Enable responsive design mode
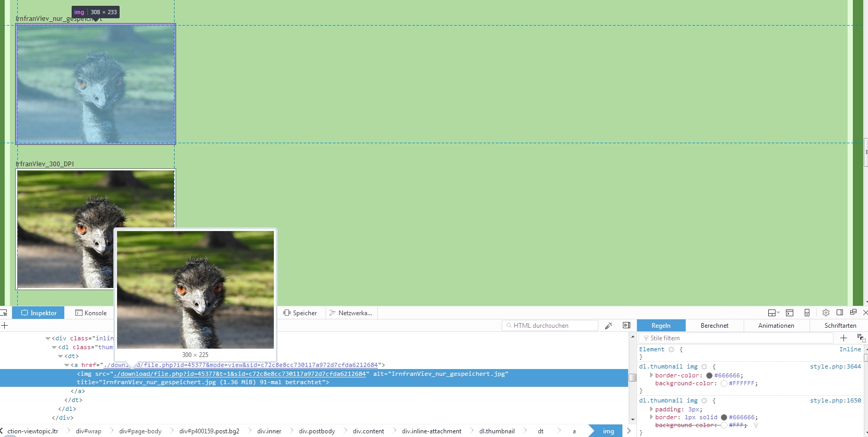868x437 pixels. coord(807,313)
